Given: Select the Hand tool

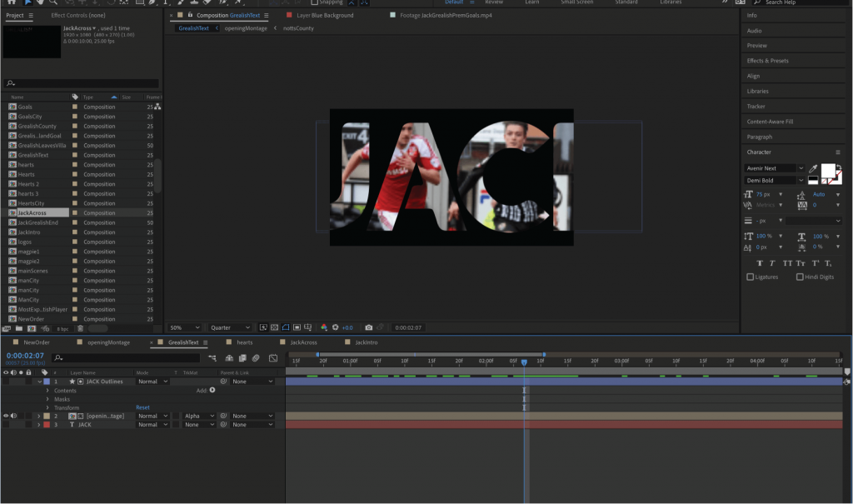Looking at the screenshot, I should [x=42, y=3].
